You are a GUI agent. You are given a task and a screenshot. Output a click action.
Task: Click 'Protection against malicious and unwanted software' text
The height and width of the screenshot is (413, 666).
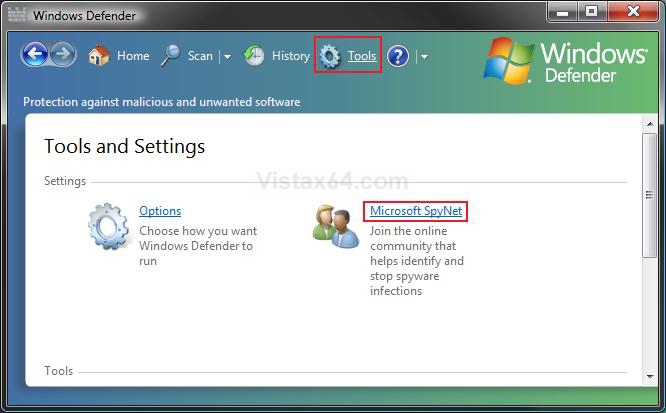point(161,102)
